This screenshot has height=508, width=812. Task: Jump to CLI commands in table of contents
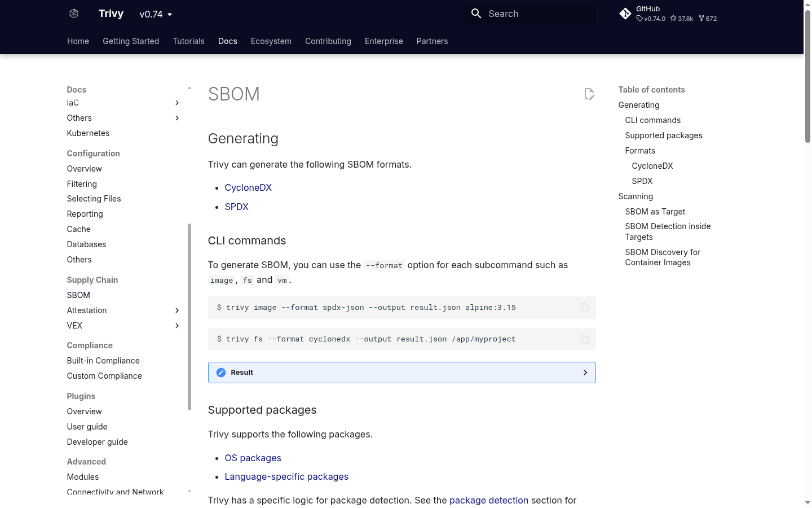[x=653, y=120]
